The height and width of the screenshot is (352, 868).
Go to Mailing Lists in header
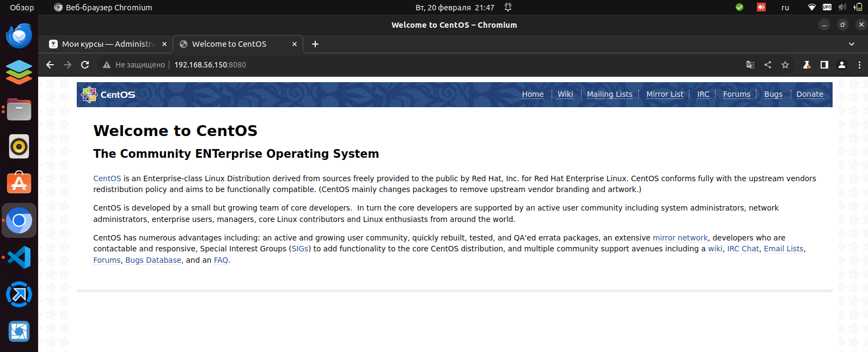(609, 94)
